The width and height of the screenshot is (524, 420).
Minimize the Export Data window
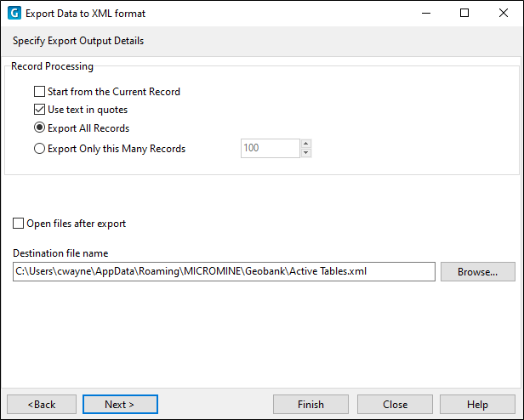click(426, 14)
